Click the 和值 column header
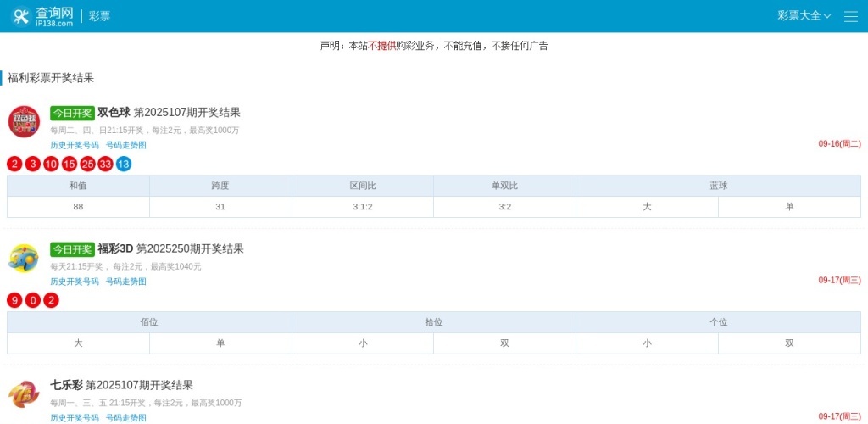 click(x=78, y=186)
